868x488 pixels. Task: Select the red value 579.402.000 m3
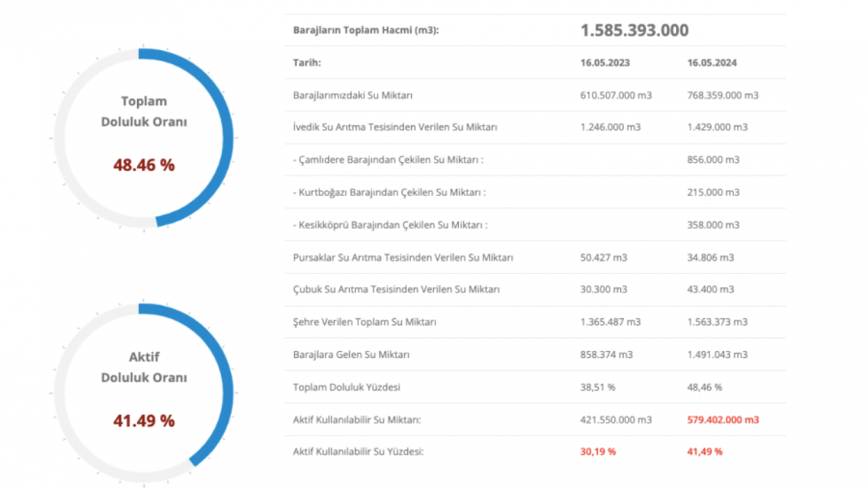click(723, 420)
